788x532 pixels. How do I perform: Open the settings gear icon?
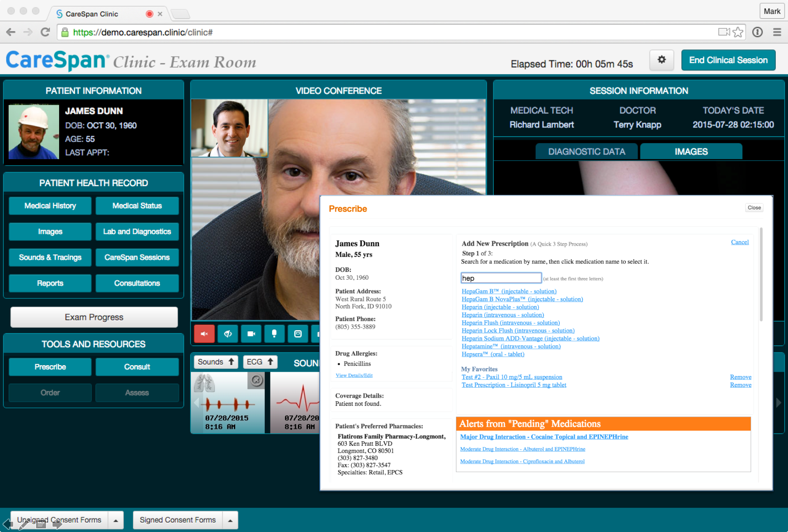(x=661, y=60)
